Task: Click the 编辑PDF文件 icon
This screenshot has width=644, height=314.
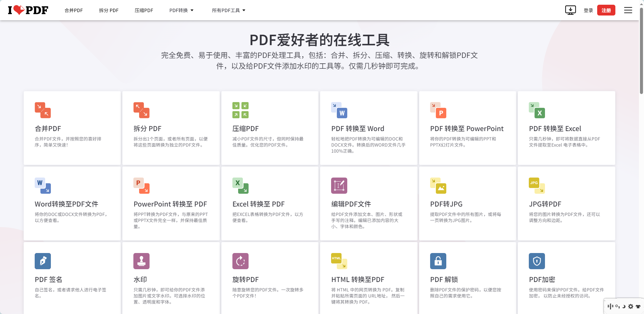Action: tap(339, 186)
